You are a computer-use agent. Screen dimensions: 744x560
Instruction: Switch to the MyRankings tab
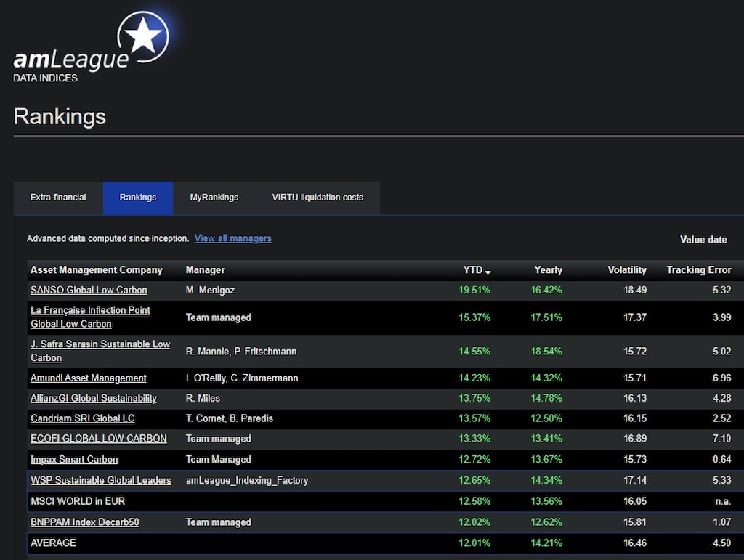[214, 198]
